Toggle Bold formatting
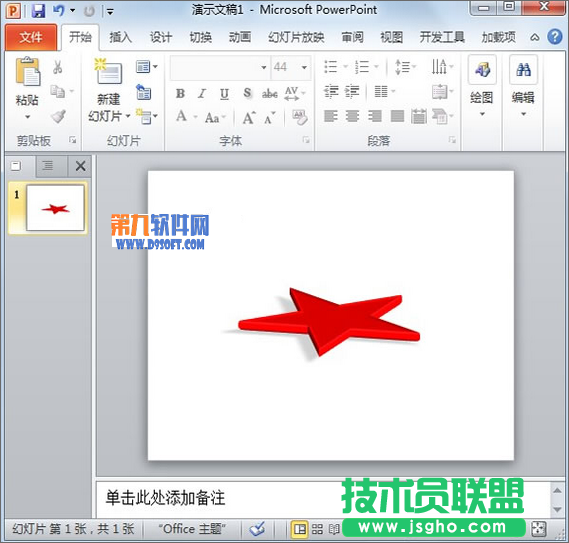 point(180,94)
